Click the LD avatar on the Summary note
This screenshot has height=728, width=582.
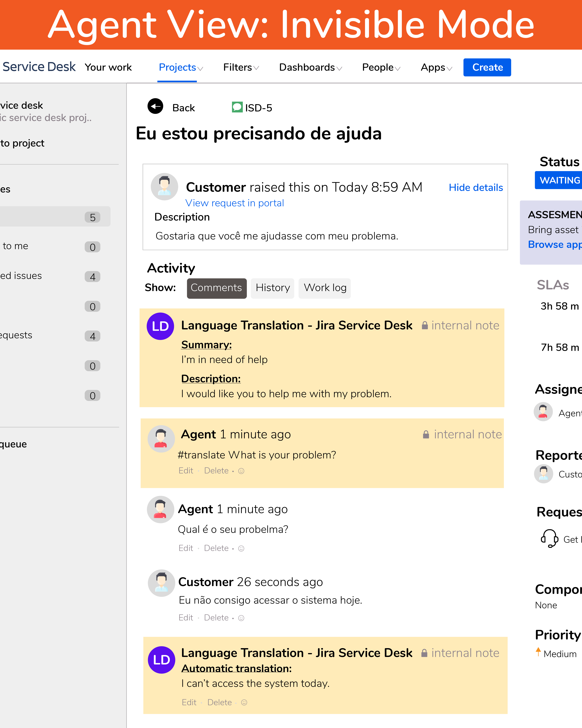pyautogui.click(x=160, y=326)
